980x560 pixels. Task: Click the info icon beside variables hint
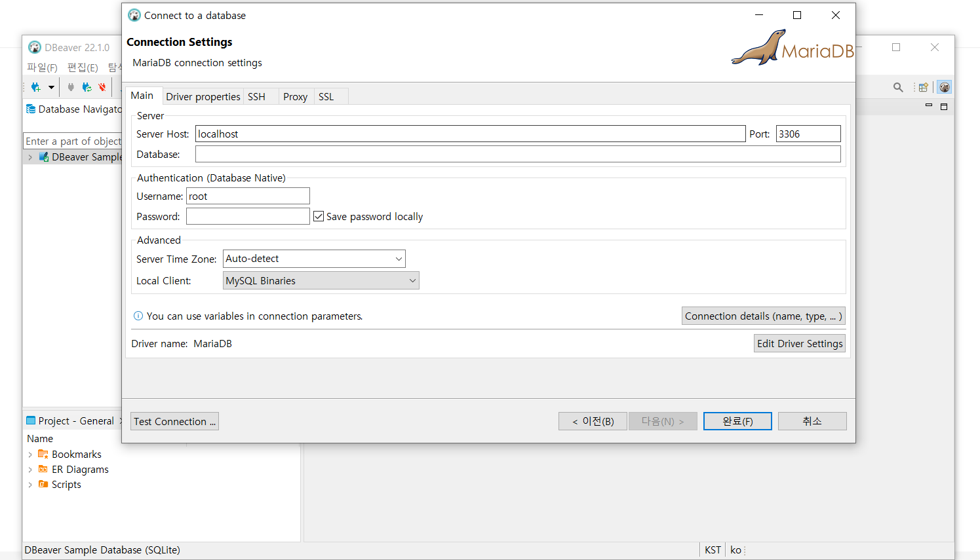click(138, 316)
